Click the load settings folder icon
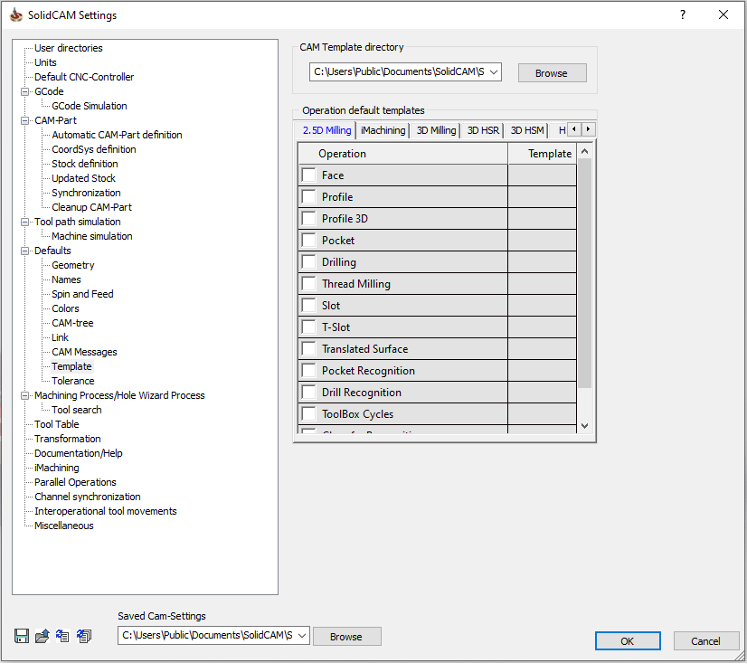747x664 pixels. 42,636
